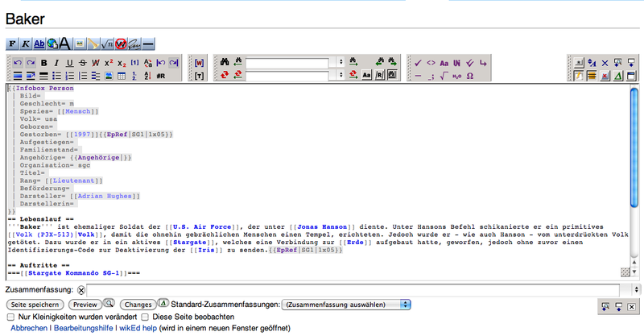Open Standard-Zusammenfassungen dropdown

345,305
